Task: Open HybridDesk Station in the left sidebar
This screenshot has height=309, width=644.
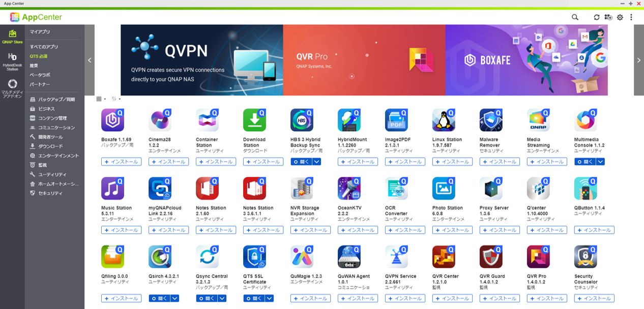Action: 12,61
